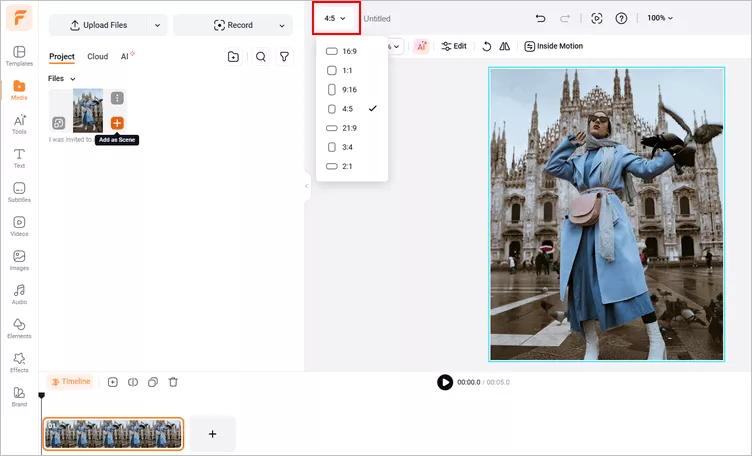Flip the image with mirror icon

(505, 46)
